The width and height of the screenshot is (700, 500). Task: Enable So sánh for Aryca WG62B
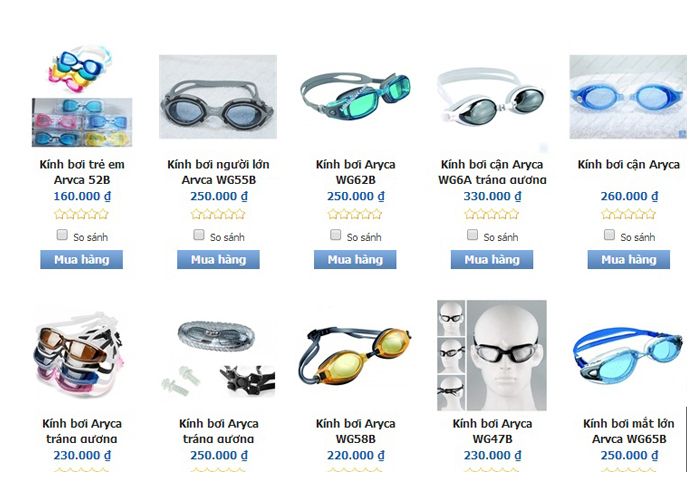[x=335, y=235]
